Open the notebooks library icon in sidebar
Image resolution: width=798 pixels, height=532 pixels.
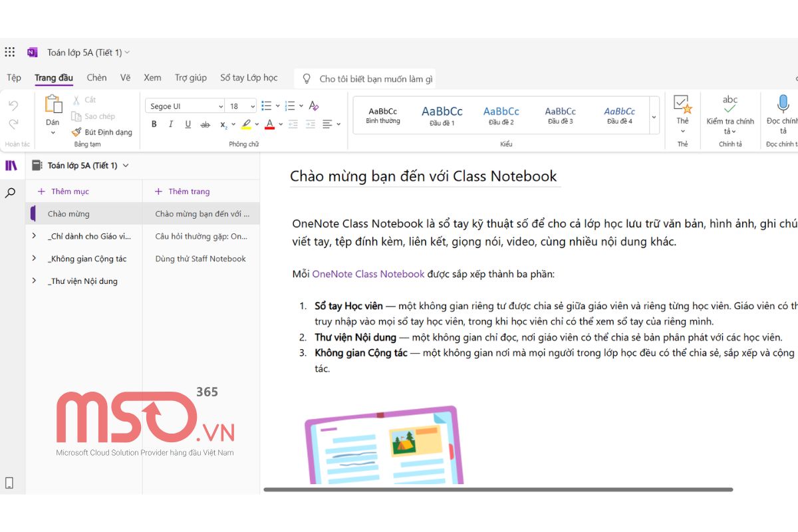(x=11, y=166)
